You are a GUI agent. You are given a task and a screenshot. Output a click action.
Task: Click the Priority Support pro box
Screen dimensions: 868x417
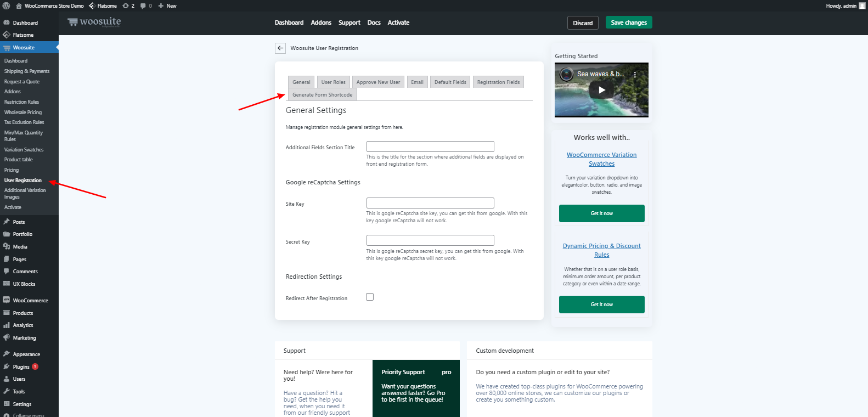click(416, 388)
